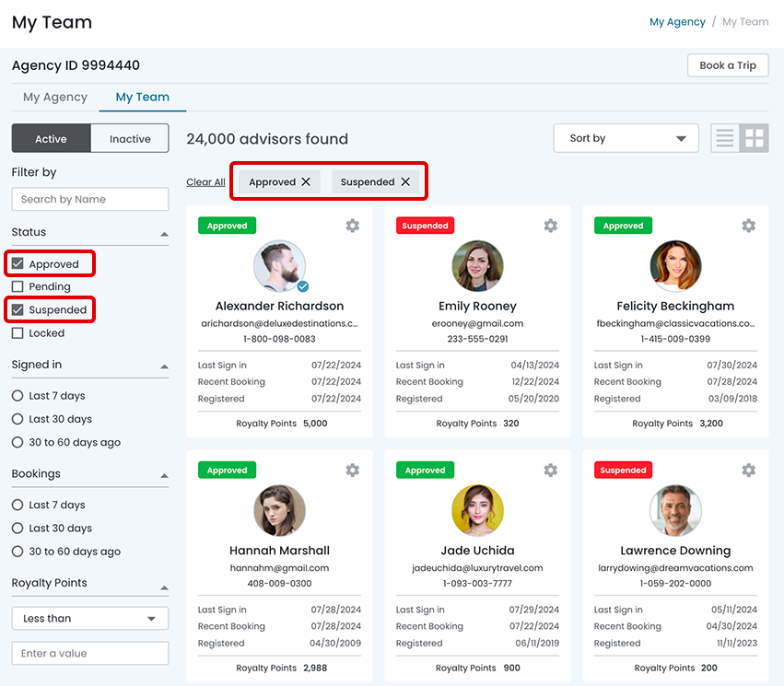Switch to grid view layout
Screen dimensions: 784x686
point(755,138)
